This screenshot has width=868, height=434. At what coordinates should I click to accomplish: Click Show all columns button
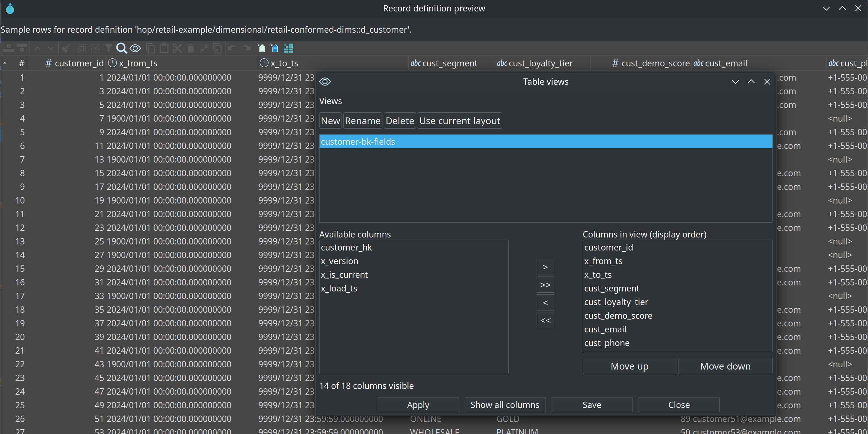pos(505,405)
